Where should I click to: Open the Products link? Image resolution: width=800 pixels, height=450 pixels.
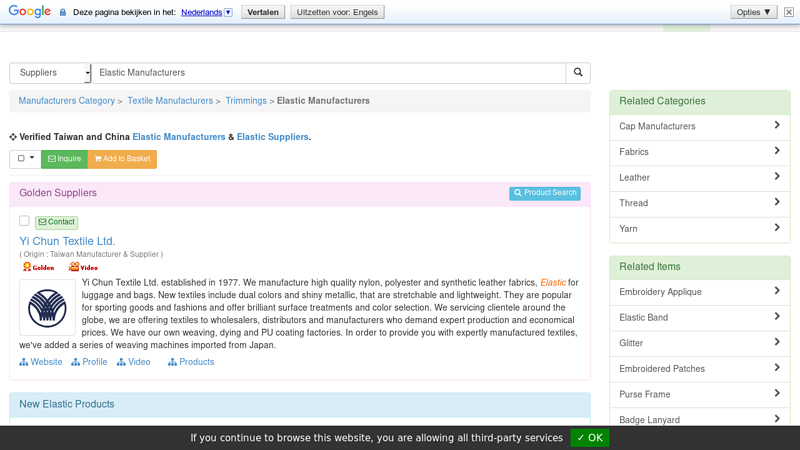click(191, 362)
